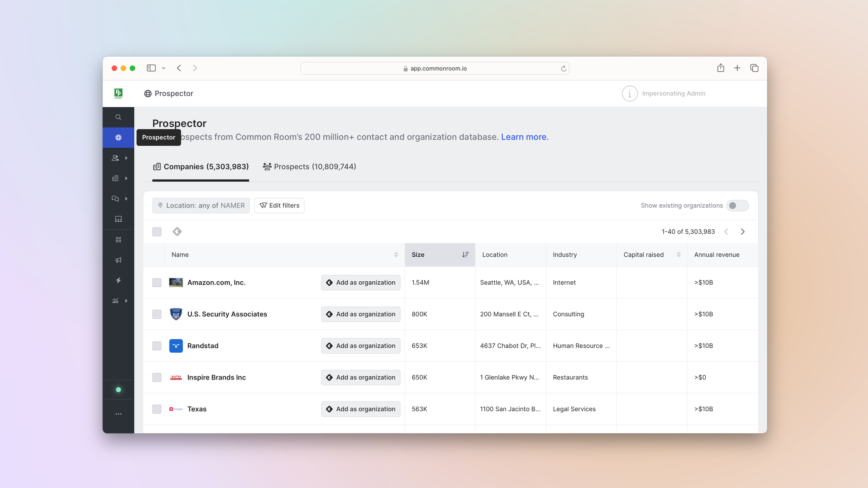Open the Inspire Brands Inc company name
The width and height of the screenshot is (868, 488).
217,377
